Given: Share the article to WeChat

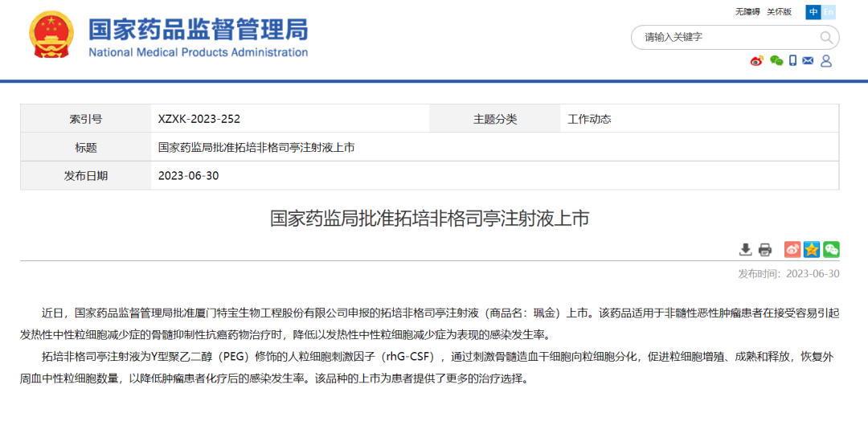Looking at the screenshot, I should click(x=831, y=250).
